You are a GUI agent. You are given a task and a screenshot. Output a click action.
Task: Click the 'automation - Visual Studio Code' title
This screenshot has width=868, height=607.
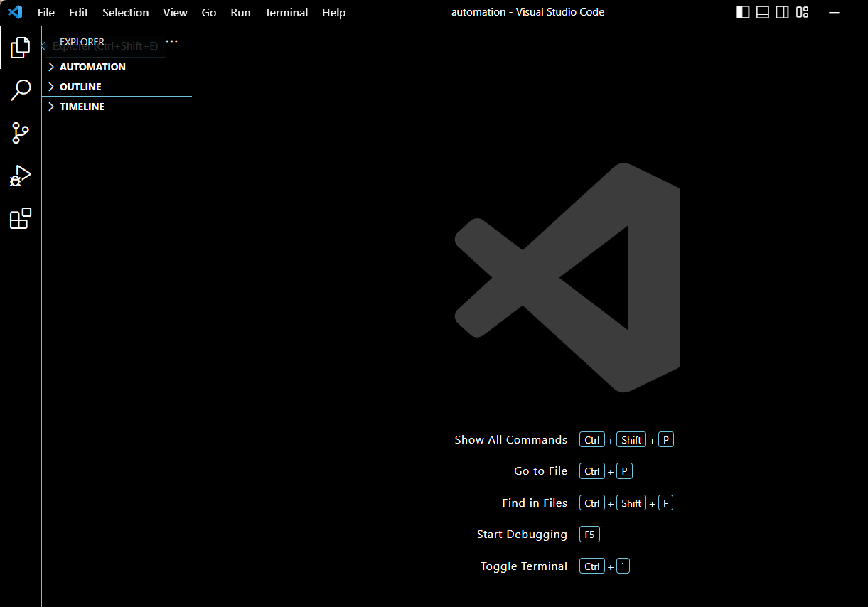[x=528, y=12]
